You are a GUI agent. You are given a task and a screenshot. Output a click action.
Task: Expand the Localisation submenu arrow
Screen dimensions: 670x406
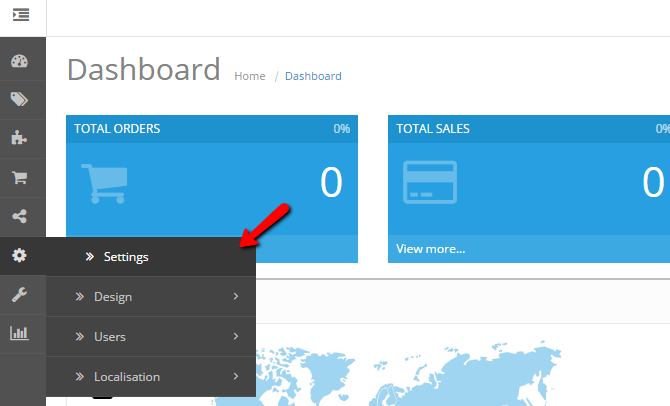[x=235, y=376]
